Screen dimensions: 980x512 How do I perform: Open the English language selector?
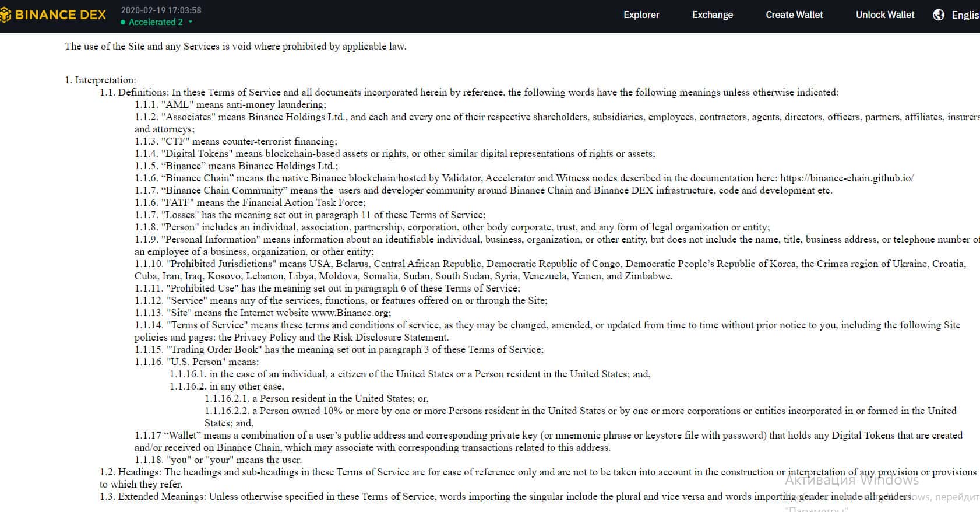(x=965, y=15)
